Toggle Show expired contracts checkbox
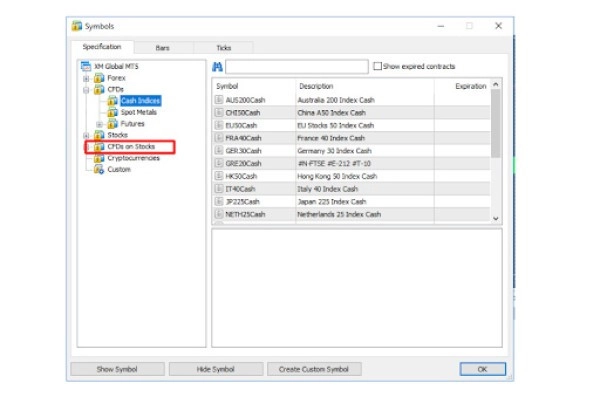600x397 pixels. pos(377,66)
